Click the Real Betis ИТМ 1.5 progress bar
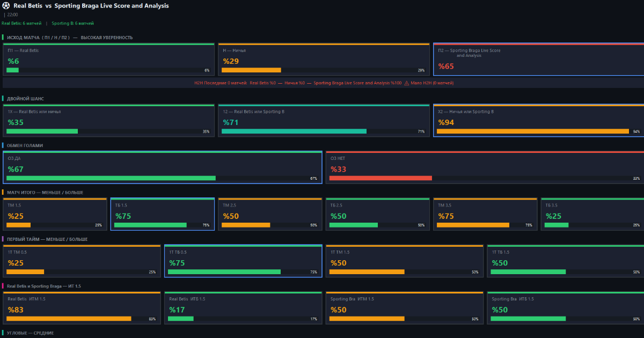Screen dimensions: 644x338 (69, 319)
